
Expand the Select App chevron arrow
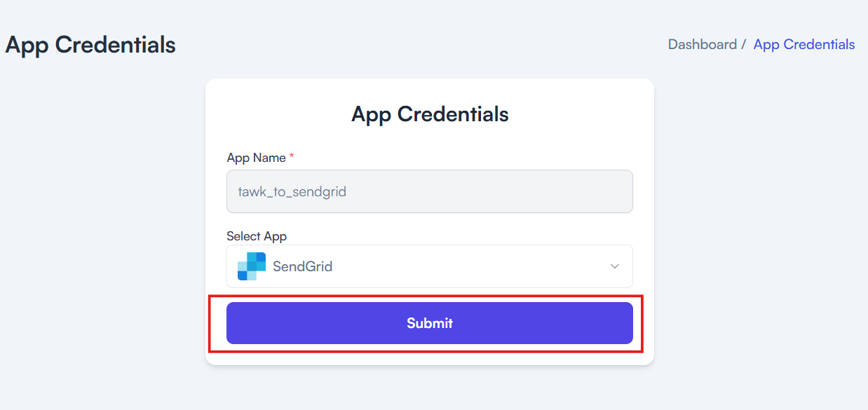pos(615,266)
